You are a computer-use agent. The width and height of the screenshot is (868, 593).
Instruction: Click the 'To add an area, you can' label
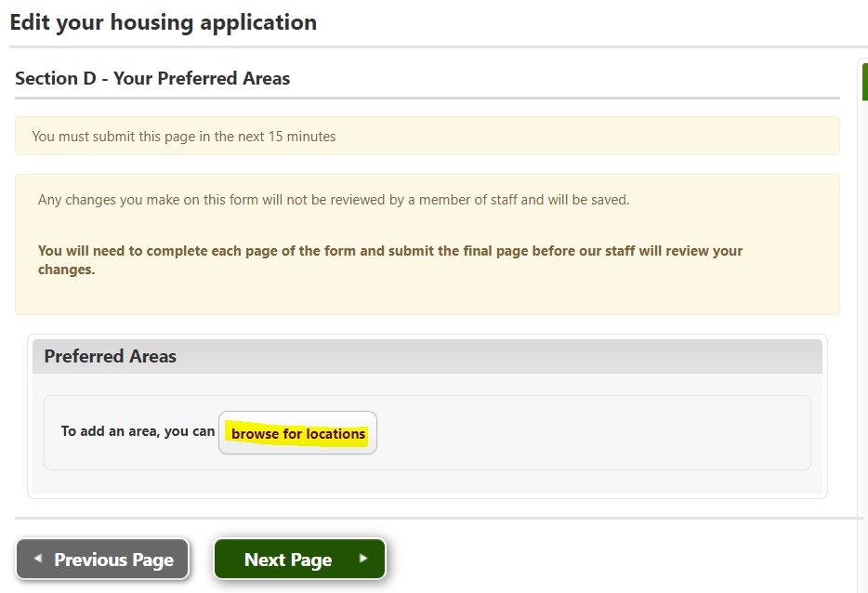138,431
